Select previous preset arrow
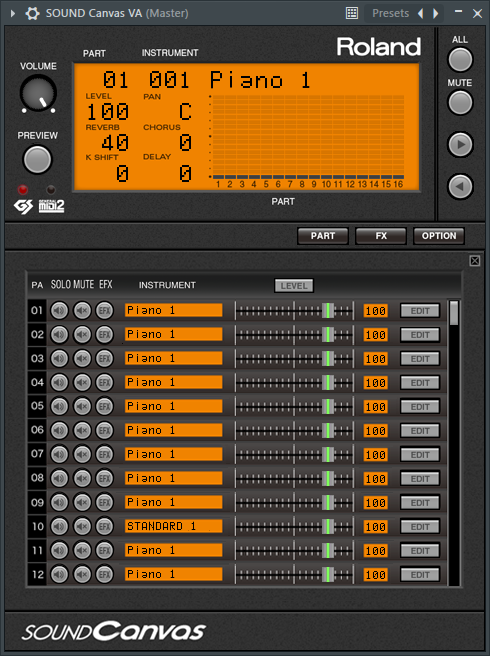The width and height of the screenshot is (490, 656). pyautogui.click(x=421, y=13)
